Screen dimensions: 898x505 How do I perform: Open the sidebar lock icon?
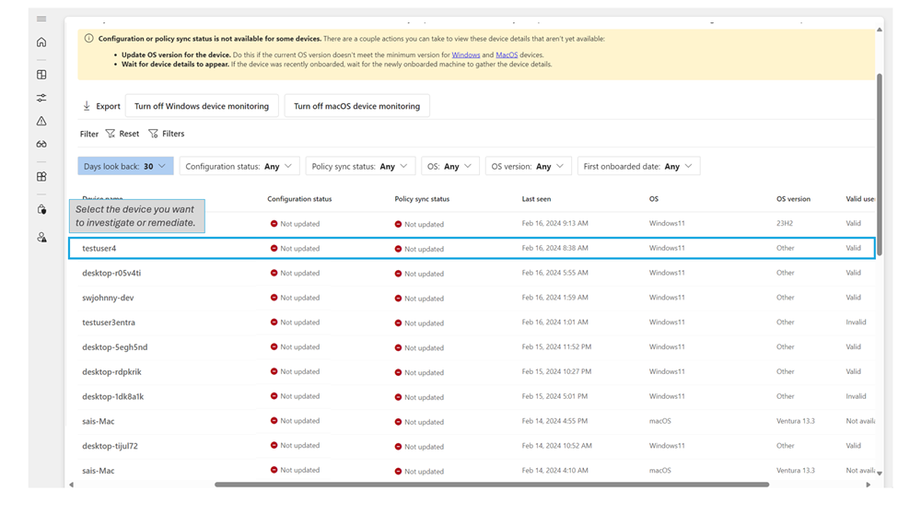pyautogui.click(x=41, y=210)
